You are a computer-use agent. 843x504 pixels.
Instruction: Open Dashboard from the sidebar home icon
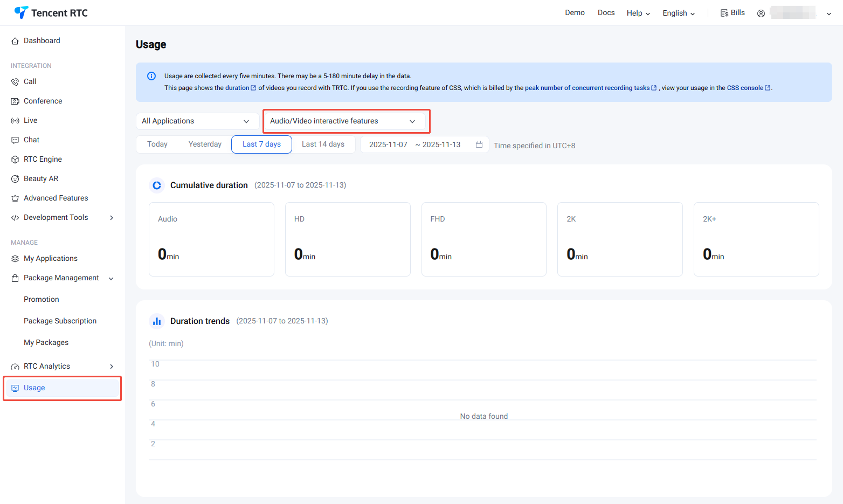pos(15,41)
